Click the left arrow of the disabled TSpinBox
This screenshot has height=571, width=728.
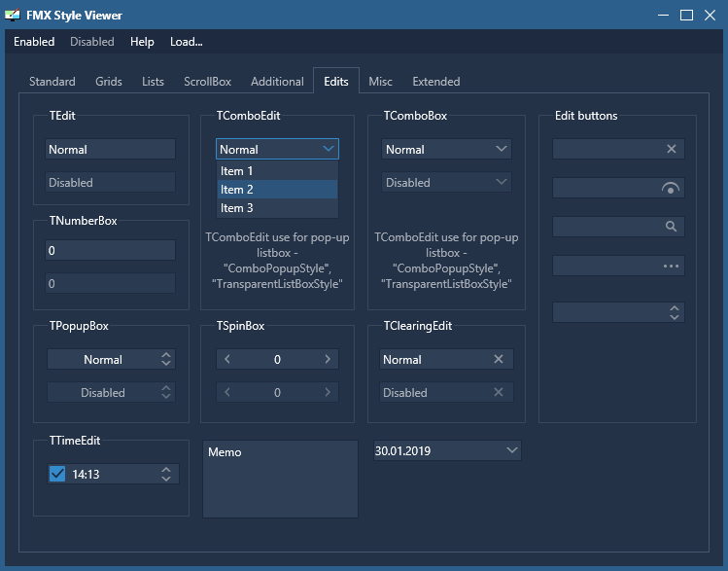tap(227, 392)
